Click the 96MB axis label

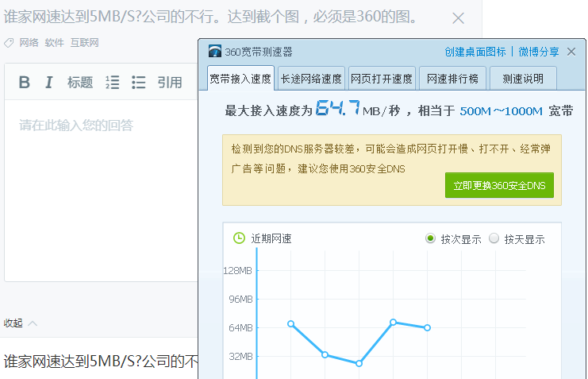(x=240, y=299)
